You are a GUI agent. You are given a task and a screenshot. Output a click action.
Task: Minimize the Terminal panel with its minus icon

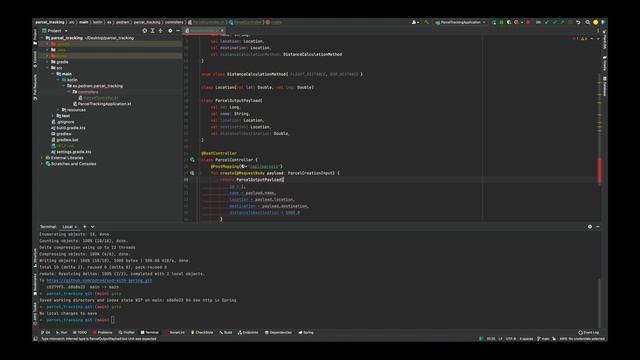tap(598, 227)
